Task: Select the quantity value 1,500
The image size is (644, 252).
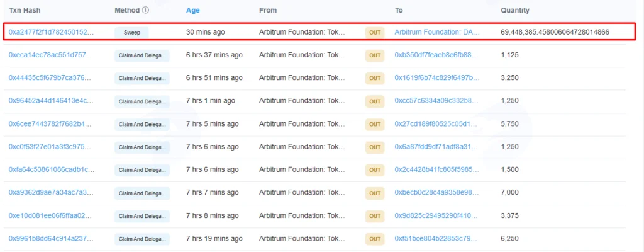Action: coord(509,169)
